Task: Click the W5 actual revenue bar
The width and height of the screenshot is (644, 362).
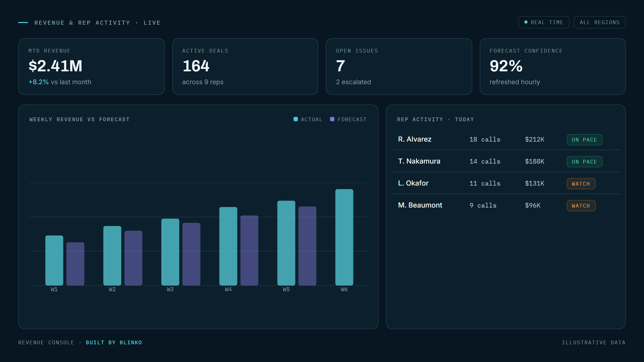Action: click(286, 243)
